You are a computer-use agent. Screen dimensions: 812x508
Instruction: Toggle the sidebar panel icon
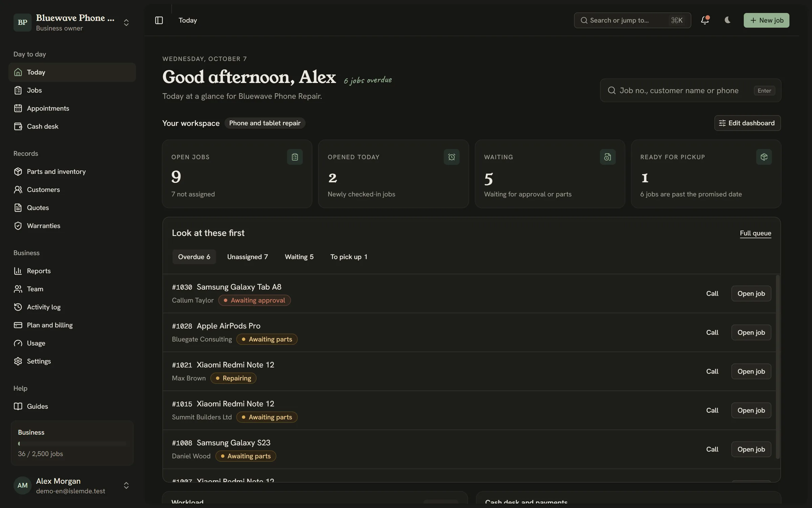pos(159,20)
